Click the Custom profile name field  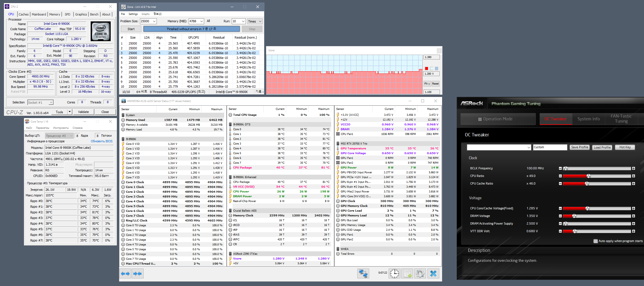click(x=550, y=147)
